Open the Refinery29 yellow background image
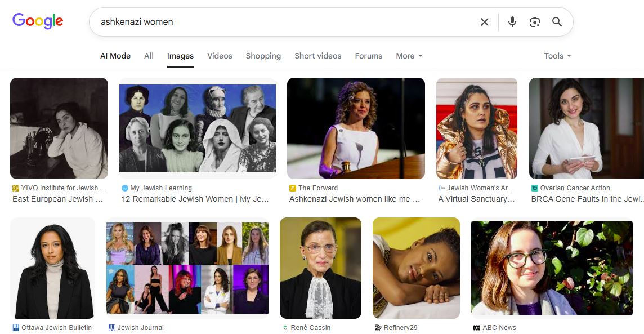 [416, 268]
